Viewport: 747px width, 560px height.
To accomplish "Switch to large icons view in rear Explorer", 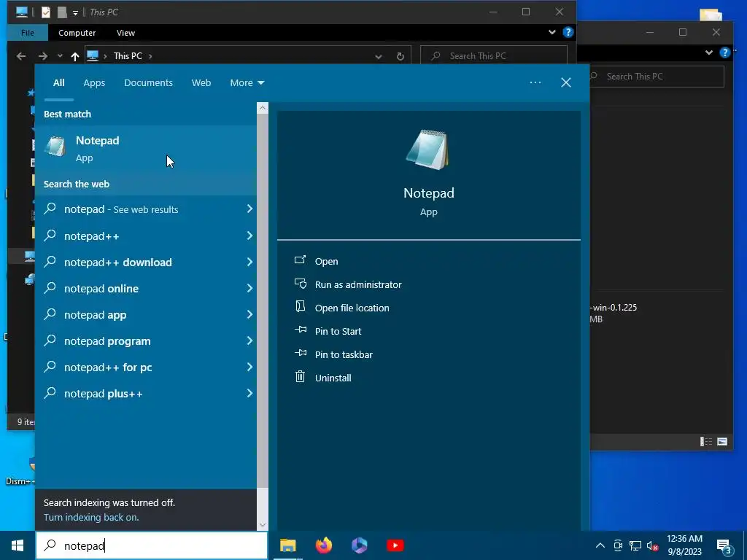I will pos(722,441).
